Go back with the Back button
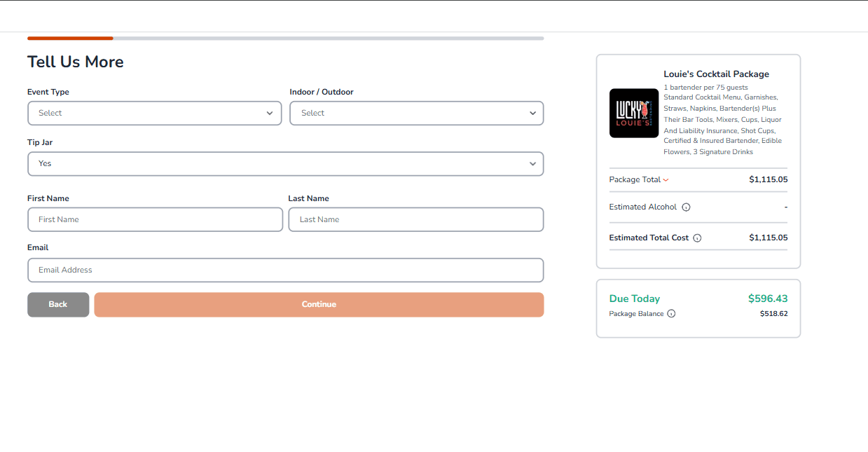 tap(58, 304)
